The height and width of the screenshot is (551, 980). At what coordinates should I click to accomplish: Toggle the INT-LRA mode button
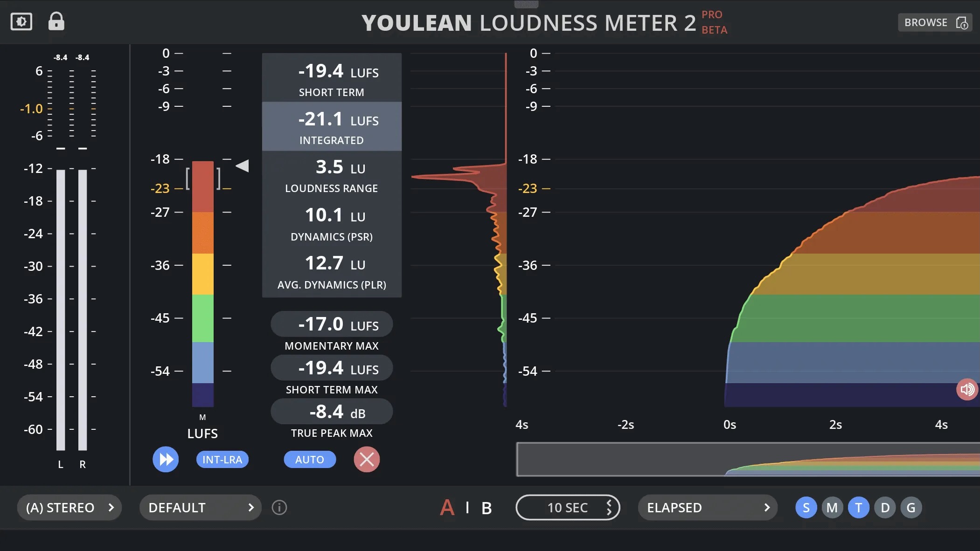coord(222,459)
